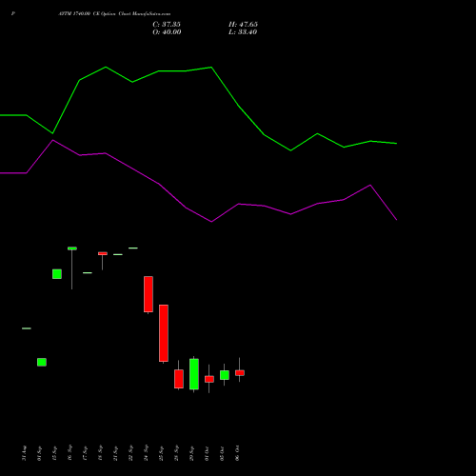The image size is (476, 476).
Task: Click the 16 Sep date label
Action: pos(70,453)
